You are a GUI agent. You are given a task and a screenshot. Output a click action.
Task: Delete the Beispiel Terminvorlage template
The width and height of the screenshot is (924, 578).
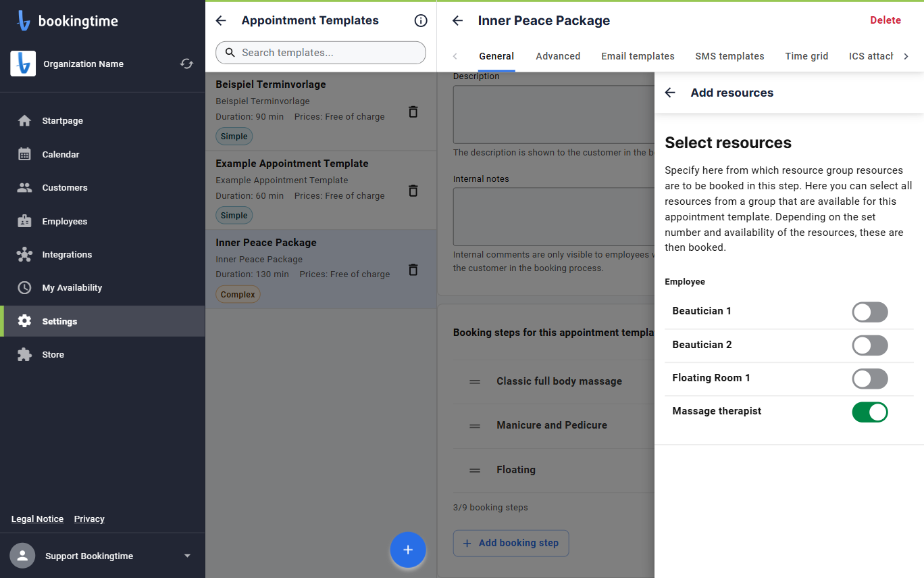(x=413, y=112)
